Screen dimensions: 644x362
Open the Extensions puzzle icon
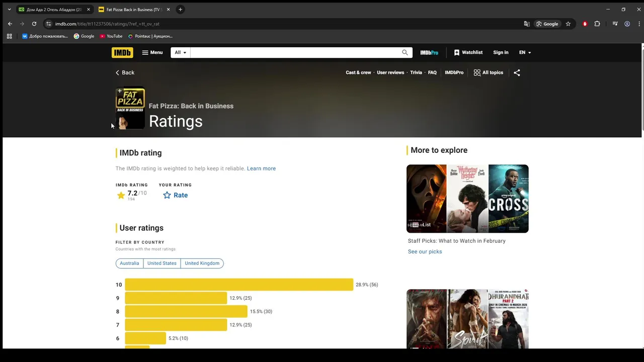coord(597,24)
